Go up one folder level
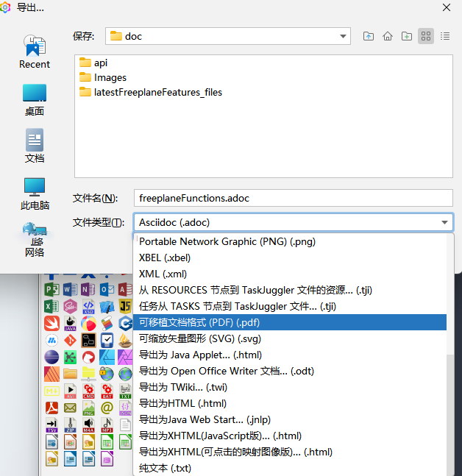The width and height of the screenshot is (462, 476). 369,36
